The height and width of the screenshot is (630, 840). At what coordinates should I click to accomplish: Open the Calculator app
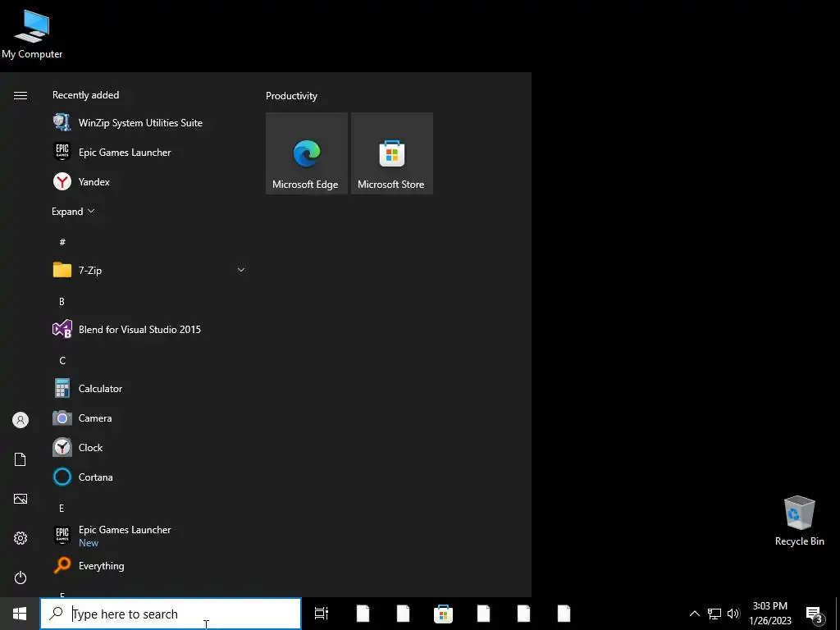149,388
